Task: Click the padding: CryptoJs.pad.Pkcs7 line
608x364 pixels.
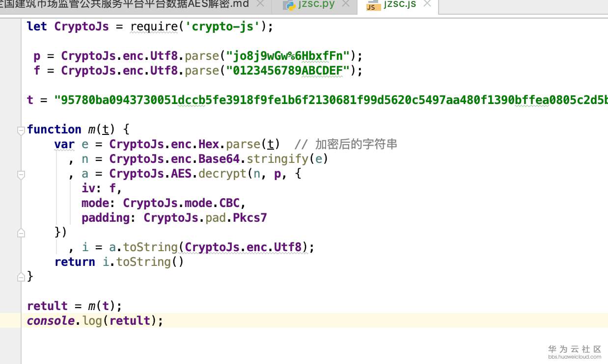Action: (x=174, y=217)
